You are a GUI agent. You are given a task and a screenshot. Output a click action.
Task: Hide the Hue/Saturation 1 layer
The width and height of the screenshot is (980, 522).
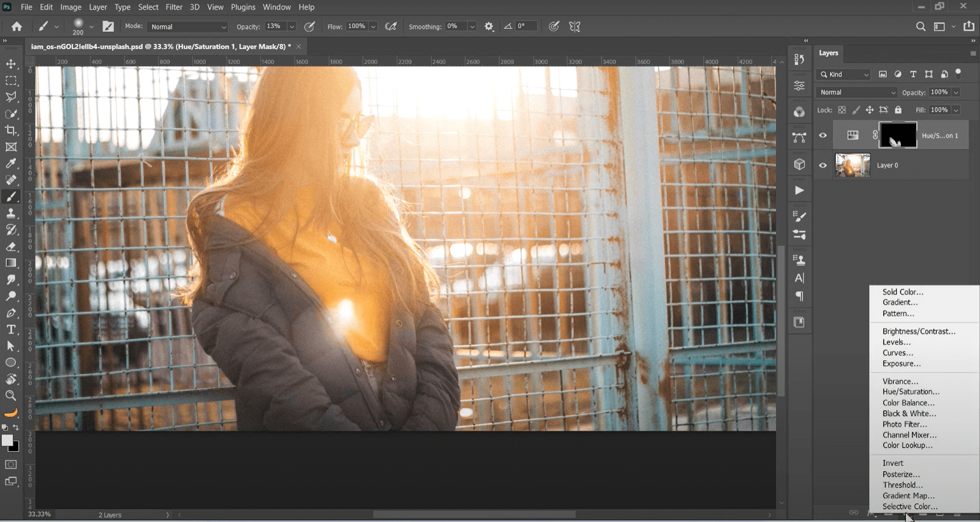tap(823, 136)
